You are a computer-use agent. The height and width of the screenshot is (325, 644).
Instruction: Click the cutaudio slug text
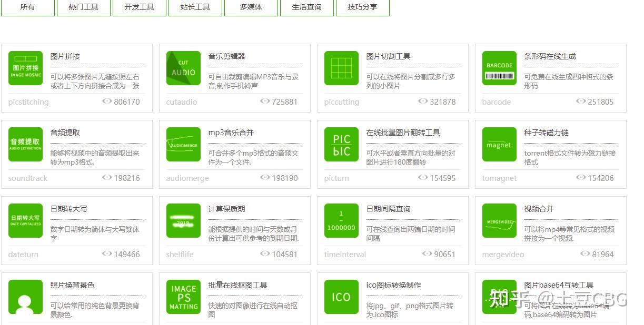182,102
